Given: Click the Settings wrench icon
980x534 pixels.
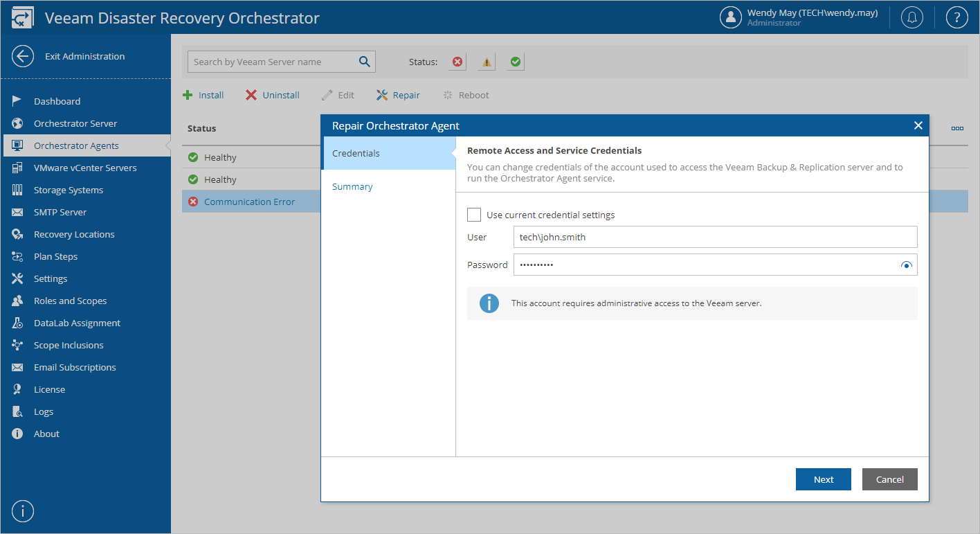Looking at the screenshot, I should 18,278.
